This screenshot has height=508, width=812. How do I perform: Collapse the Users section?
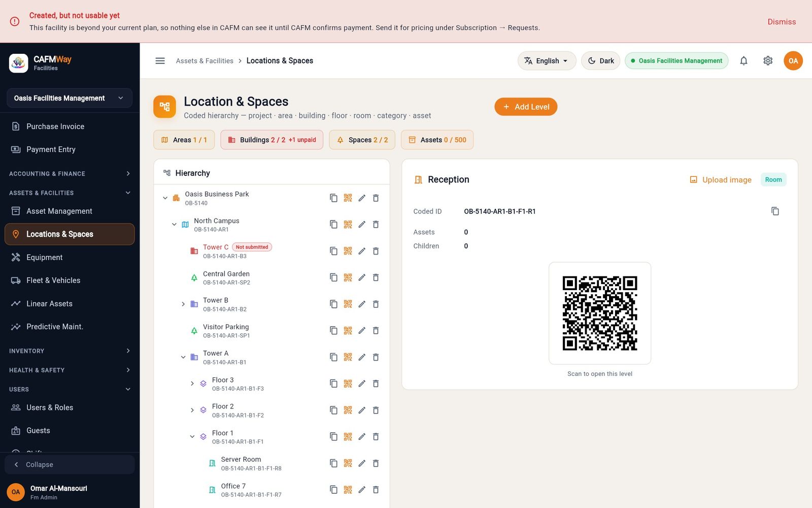pos(70,390)
